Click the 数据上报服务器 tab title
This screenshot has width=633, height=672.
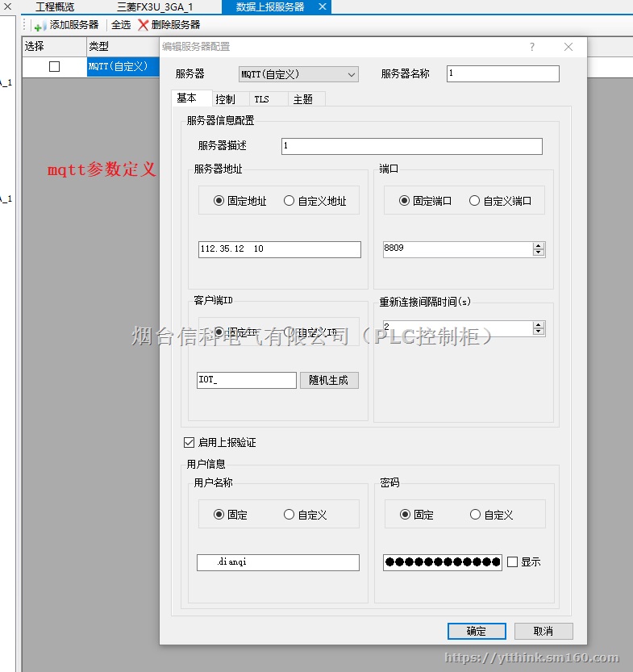(270, 6)
